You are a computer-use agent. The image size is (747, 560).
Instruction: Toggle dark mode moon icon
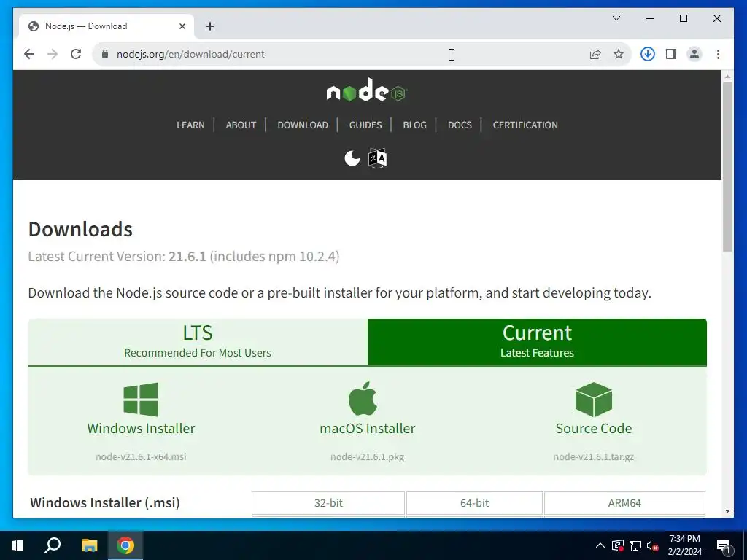(352, 158)
